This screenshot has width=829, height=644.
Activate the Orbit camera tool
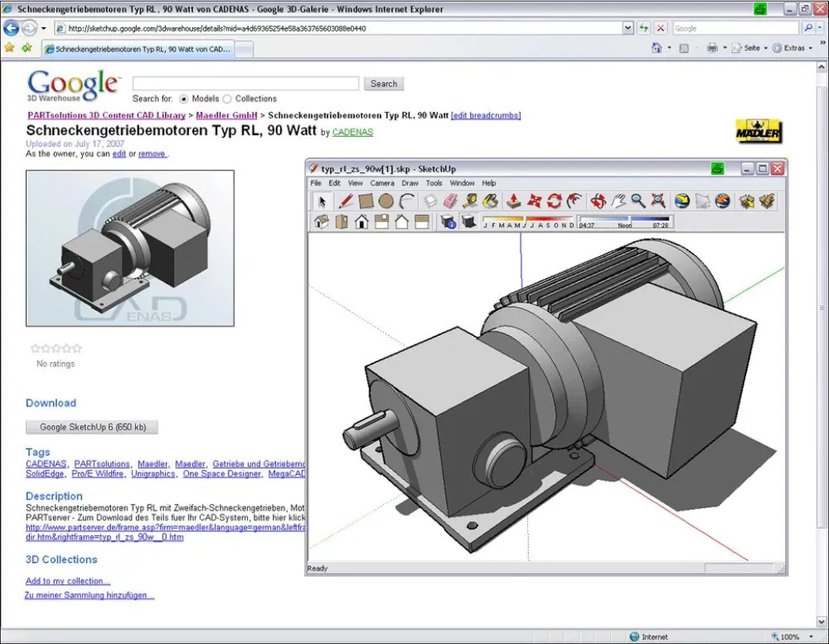pyautogui.click(x=598, y=201)
